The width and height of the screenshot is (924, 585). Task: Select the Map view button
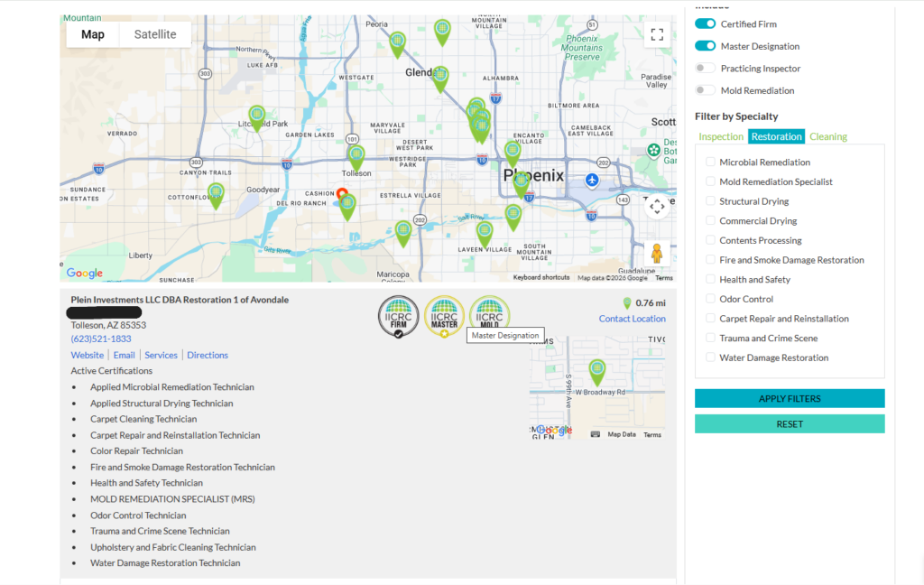coord(93,34)
